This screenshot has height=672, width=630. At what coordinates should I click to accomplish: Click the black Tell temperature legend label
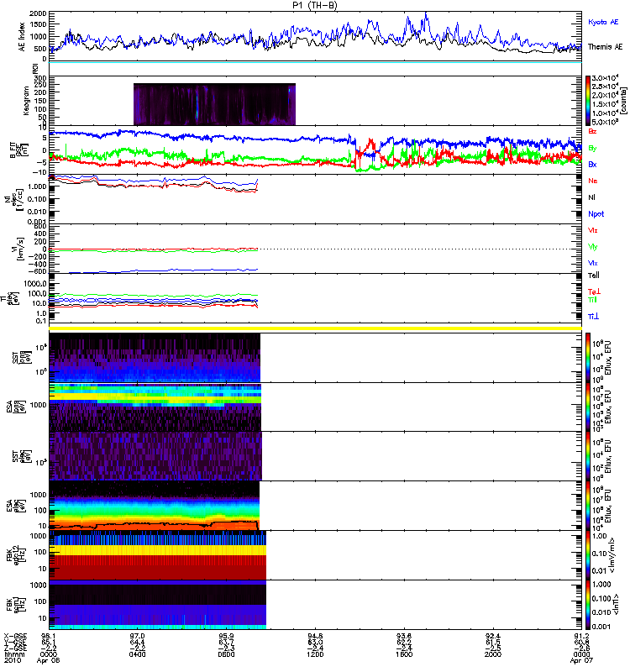point(593,276)
